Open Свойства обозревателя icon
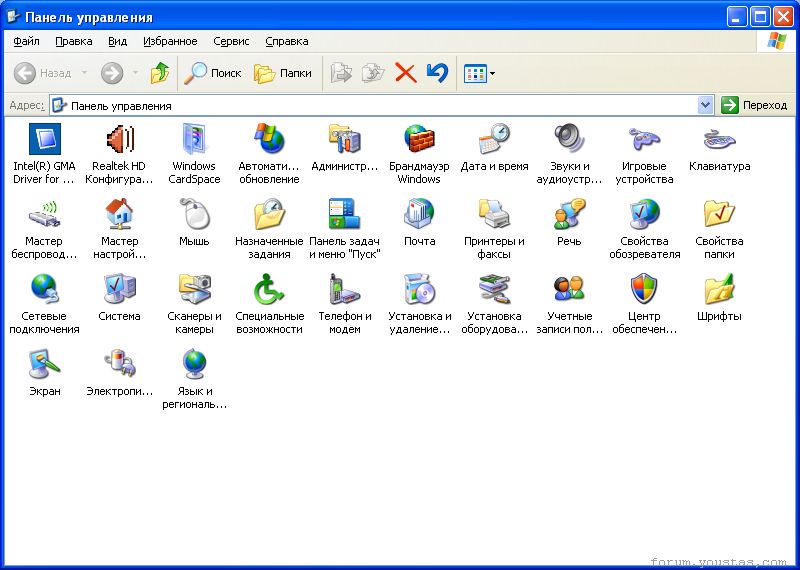The image size is (800, 570). [644, 214]
